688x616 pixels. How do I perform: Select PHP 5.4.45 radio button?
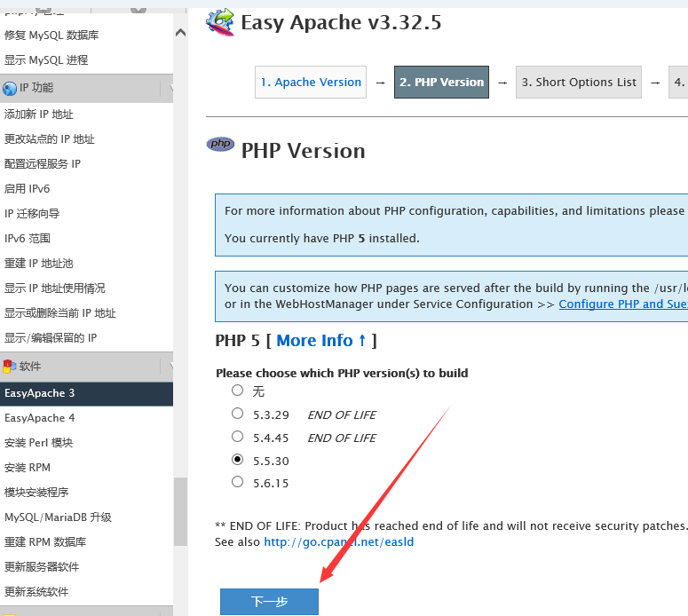point(237,436)
